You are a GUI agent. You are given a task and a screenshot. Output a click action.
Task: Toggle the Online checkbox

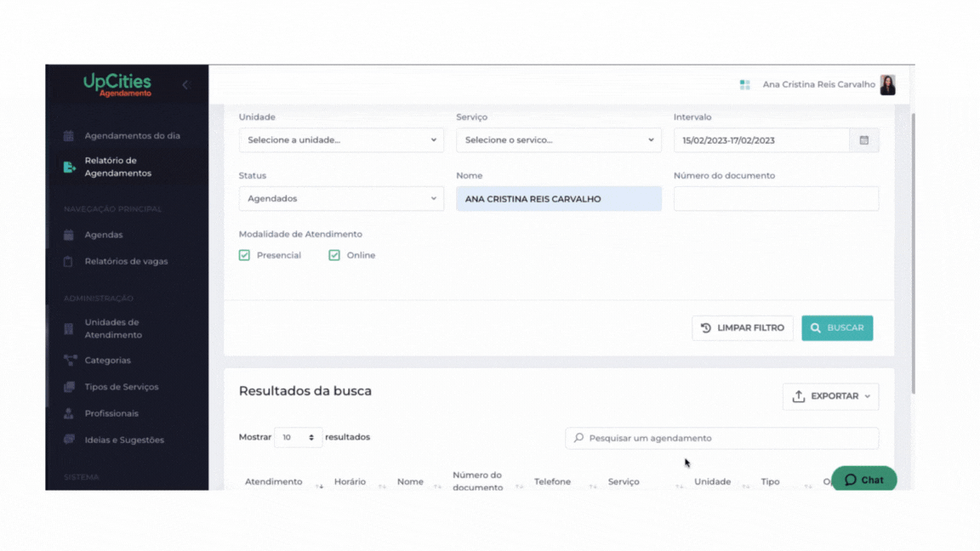334,255
